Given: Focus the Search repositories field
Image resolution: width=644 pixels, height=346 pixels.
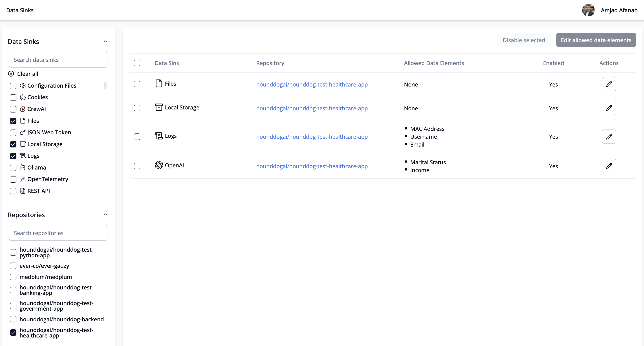Looking at the screenshot, I should [58, 233].
